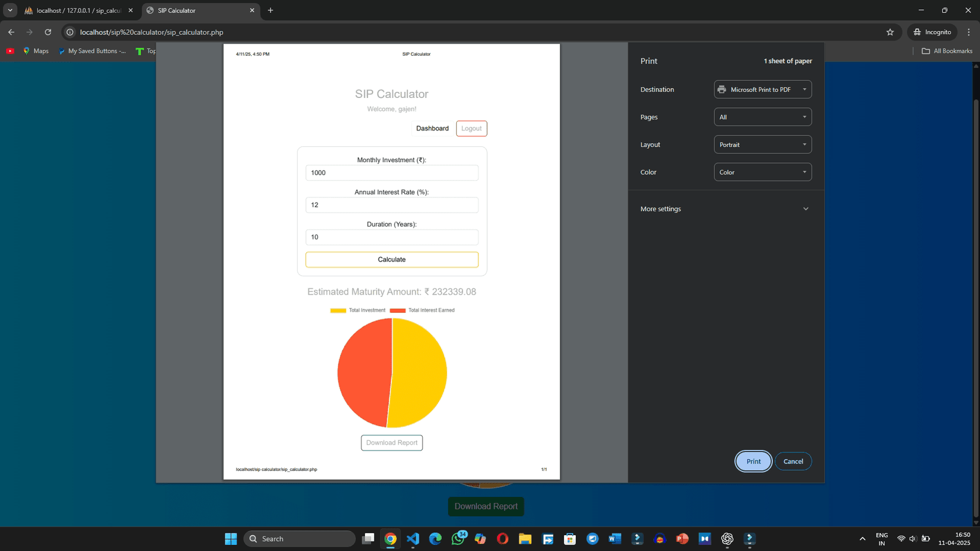980x551 pixels.
Task: Open the Pages dropdown
Action: pyautogui.click(x=763, y=117)
